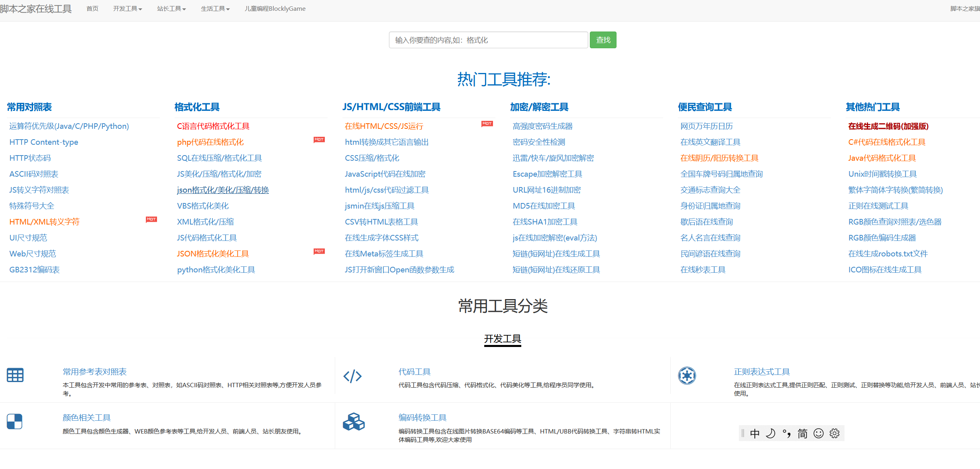
Task: Open IME emoji smiley panel
Action: [x=818, y=434]
